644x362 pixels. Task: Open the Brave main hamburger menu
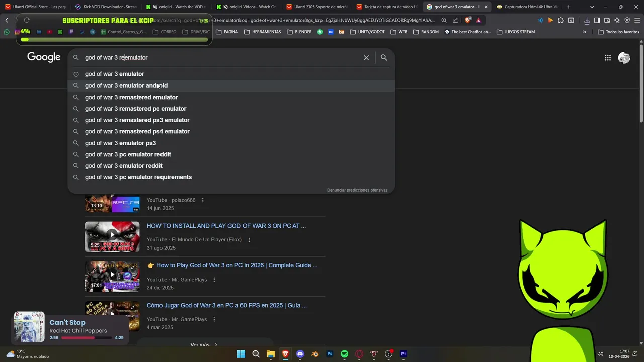(637, 20)
